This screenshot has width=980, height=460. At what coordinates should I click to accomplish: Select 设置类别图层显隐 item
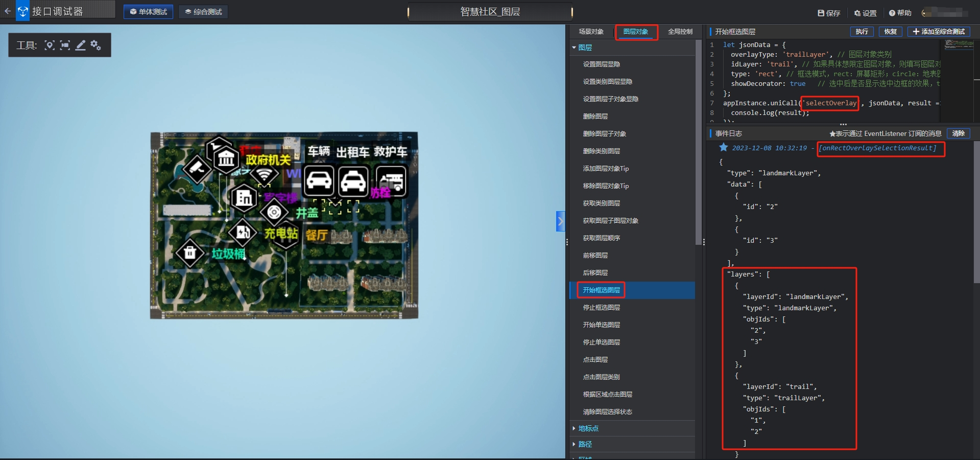[632, 82]
